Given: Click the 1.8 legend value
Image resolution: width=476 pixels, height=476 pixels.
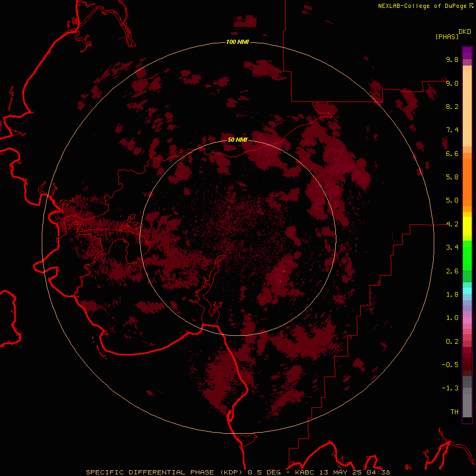Looking at the screenshot, I should [452, 295].
